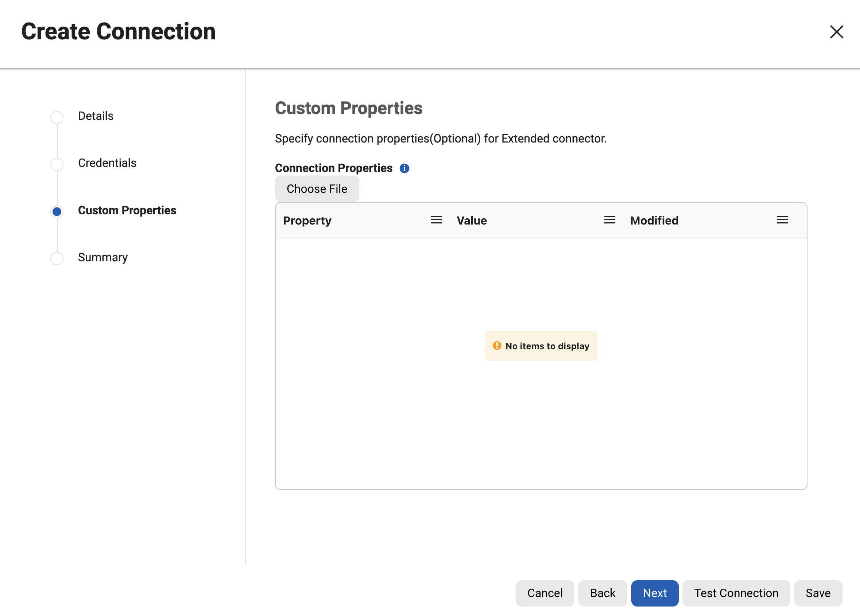This screenshot has height=616, width=860.
Task: Click the warning icon in No items to display
Action: (x=497, y=345)
